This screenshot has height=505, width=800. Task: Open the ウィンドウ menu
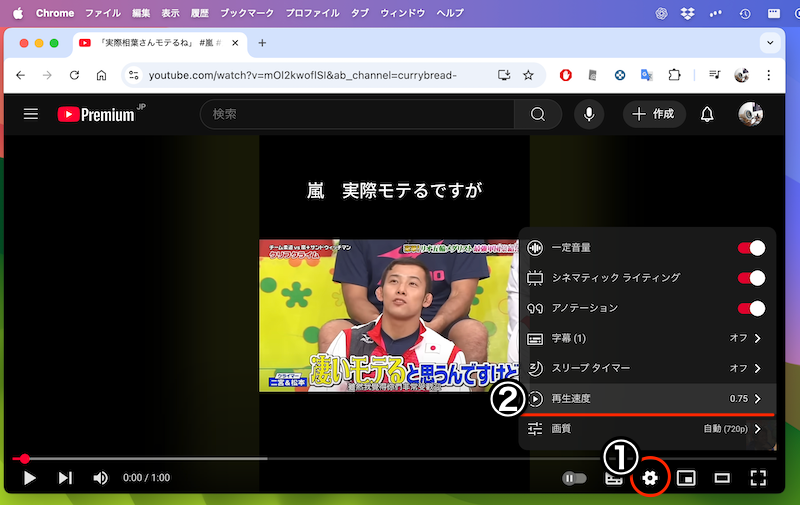point(403,13)
